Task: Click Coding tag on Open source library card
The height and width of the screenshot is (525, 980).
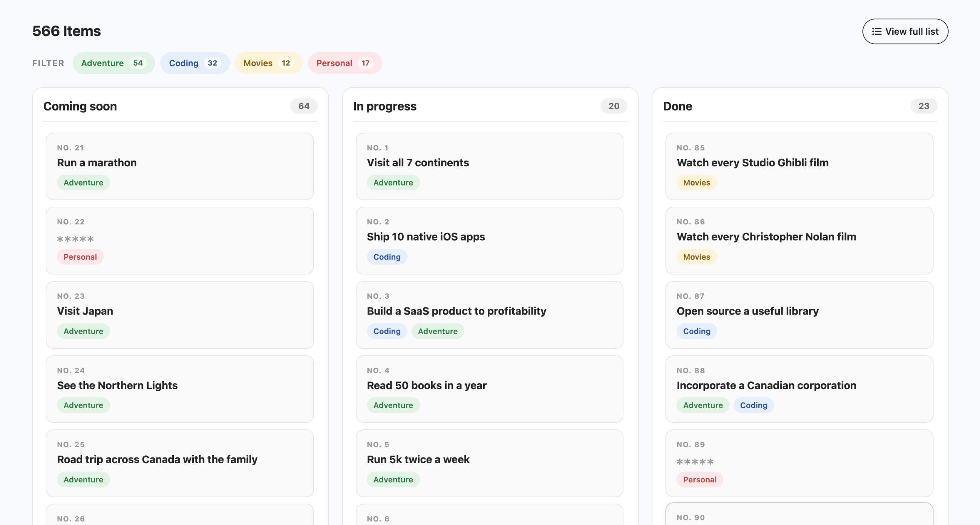Action: 697,331
